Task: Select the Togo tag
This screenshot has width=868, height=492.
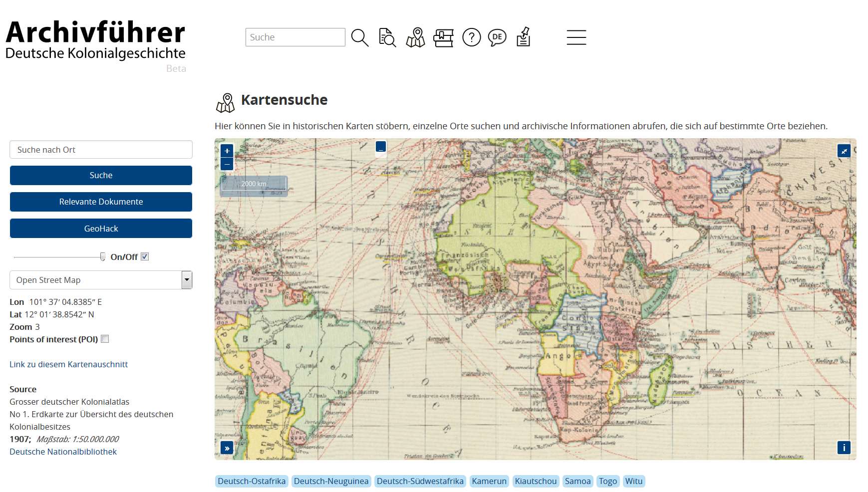Action: pos(608,481)
